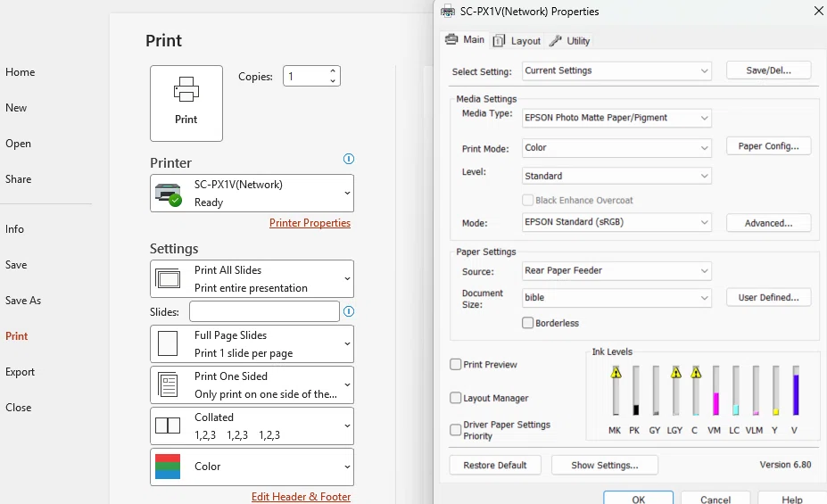827x504 pixels.
Task: Click the Printer Properties link
Action: click(x=310, y=223)
